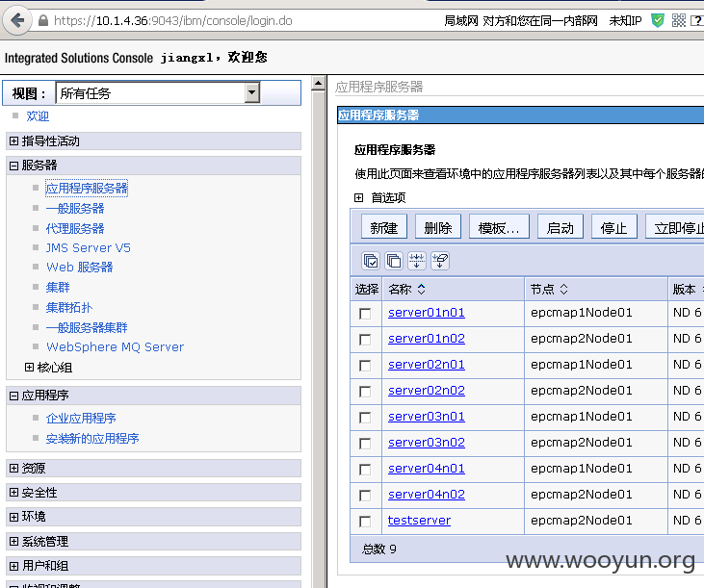Check the box for server01n02
The height and width of the screenshot is (588, 704).
coord(365,340)
